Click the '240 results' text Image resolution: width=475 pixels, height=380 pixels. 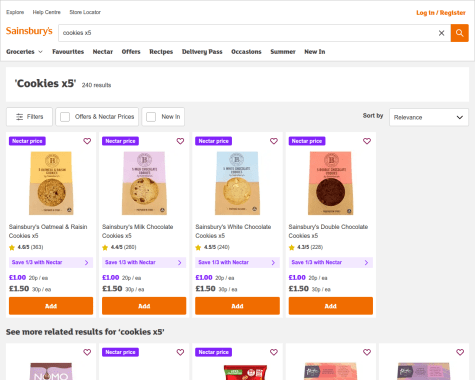(96, 85)
